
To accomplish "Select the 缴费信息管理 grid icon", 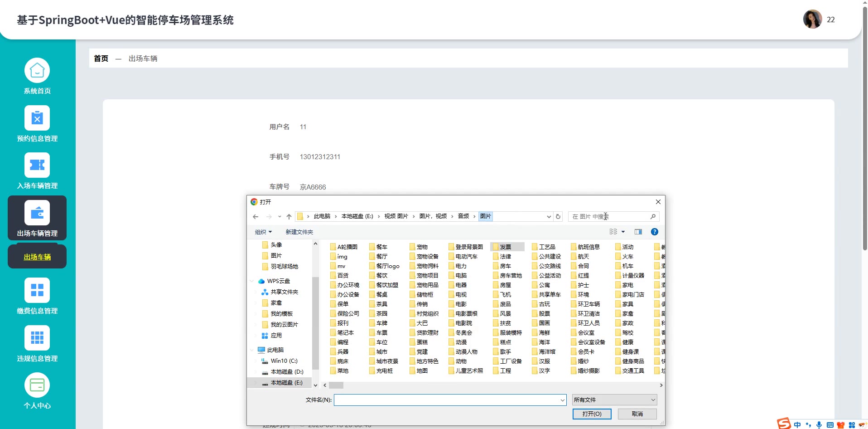I will (37, 290).
